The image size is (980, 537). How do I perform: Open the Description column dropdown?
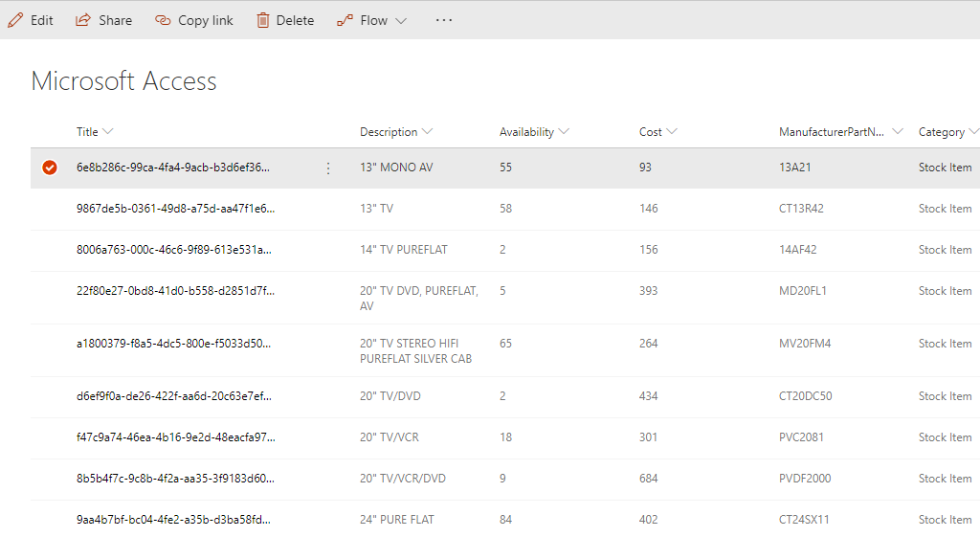coord(427,132)
